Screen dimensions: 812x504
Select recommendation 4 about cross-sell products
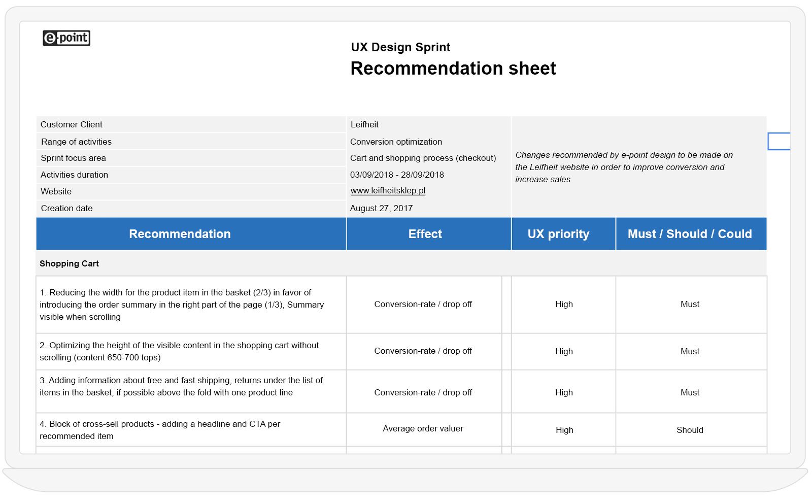click(x=160, y=430)
